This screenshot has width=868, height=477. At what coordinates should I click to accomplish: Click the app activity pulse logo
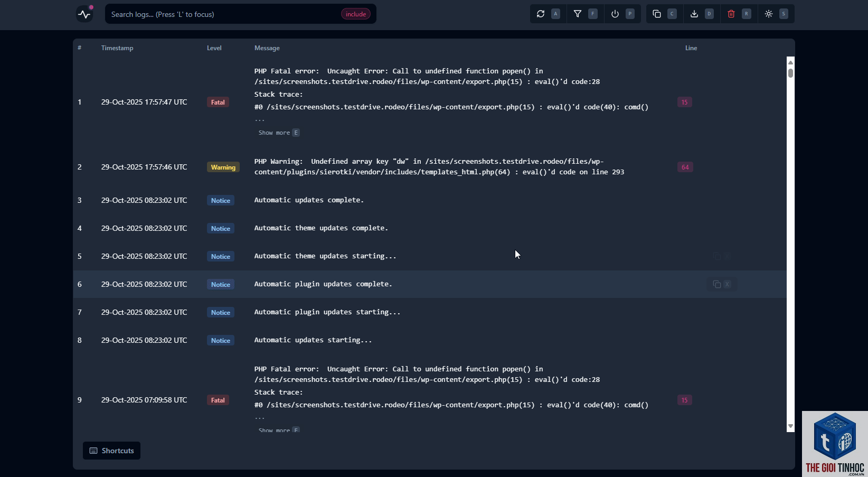[x=84, y=14]
